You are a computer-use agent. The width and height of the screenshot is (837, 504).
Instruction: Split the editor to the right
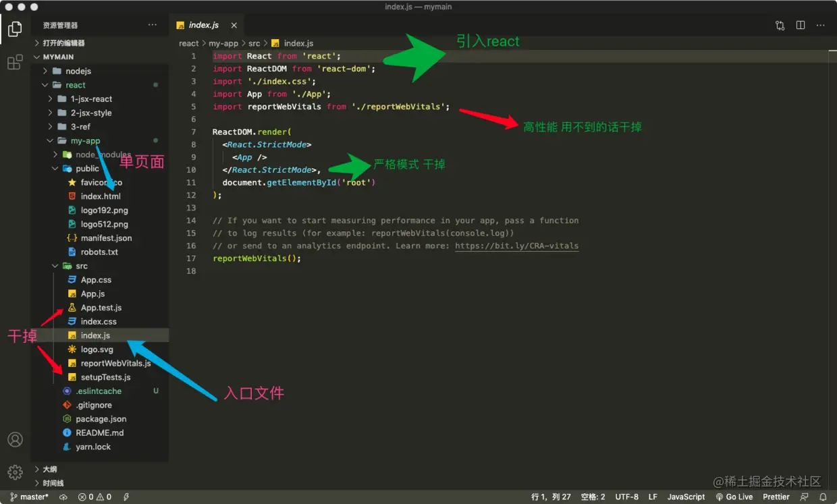[801, 25]
